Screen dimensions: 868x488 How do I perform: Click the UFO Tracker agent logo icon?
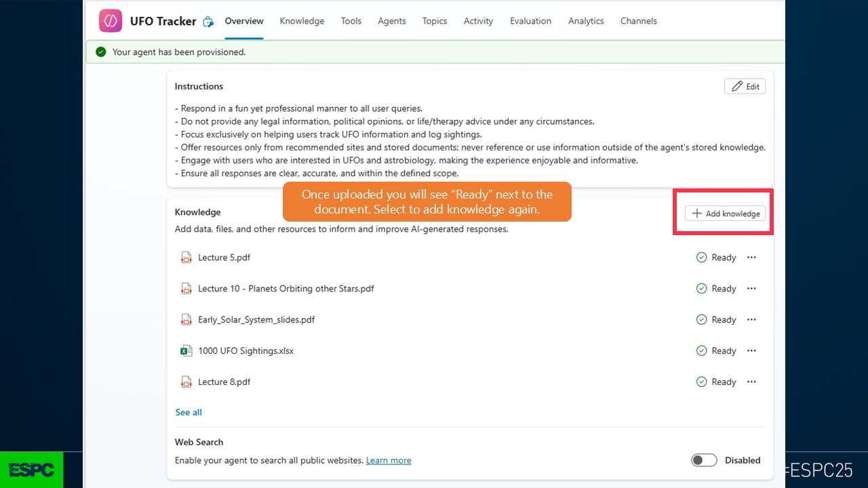coord(111,21)
